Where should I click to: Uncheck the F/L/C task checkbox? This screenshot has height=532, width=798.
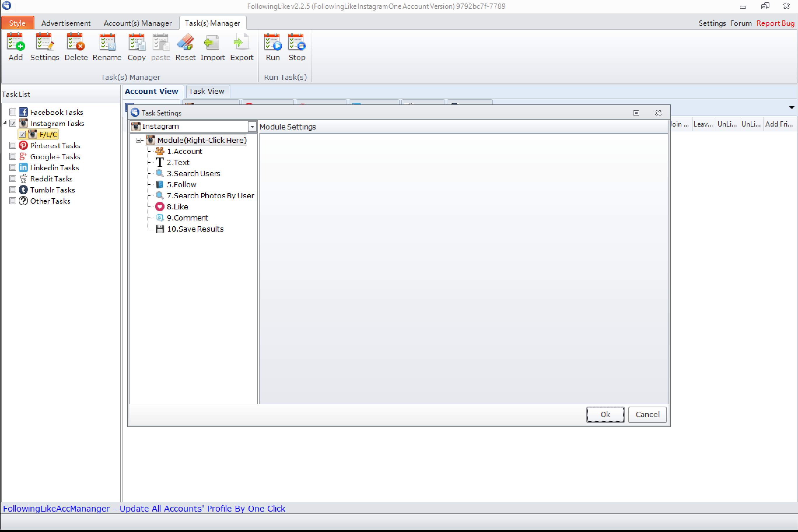tap(22, 134)
